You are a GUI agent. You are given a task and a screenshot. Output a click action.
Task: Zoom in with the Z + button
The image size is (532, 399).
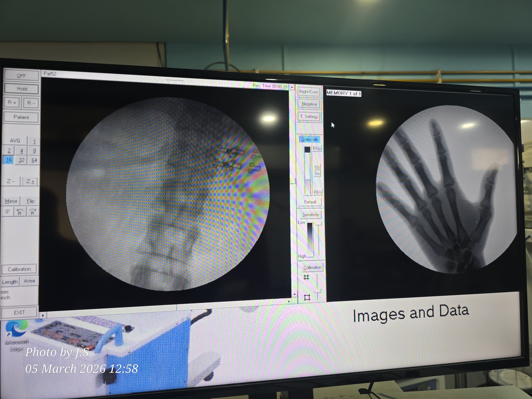click(30, 181)
